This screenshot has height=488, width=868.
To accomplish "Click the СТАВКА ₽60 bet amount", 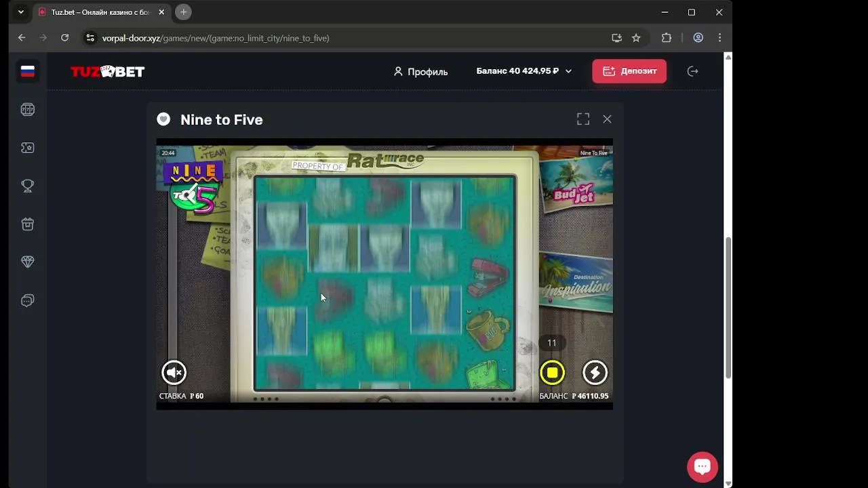I will pyautogui.click(x=181, y=396).
